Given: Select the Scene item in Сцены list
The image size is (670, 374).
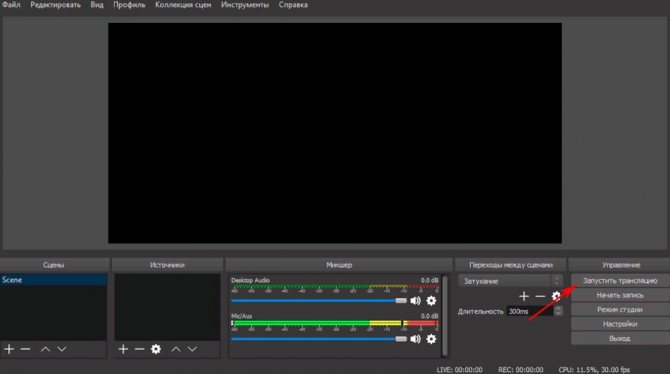Looking at the screenshot, I should tap(53, 280).
